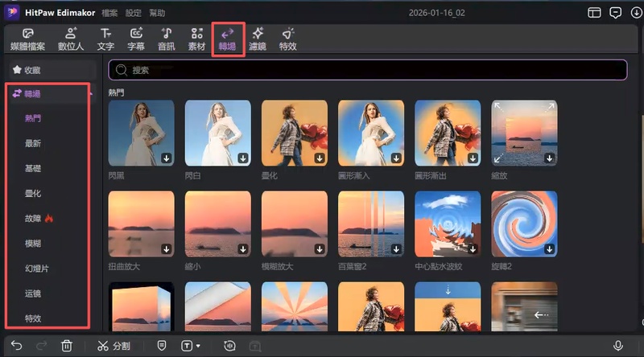Image resolution: width=644 pixels, height=357 pixels.
Task: Download the 疊化 transition
Action: pyautogui.click(x=320, y=158)
